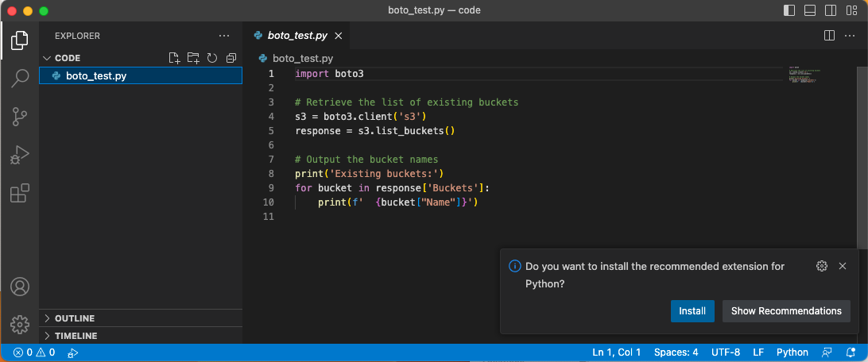Click Ln 1, Col 1 in status bar
This screenshot has height=362, width=868.
[x=616, y=352]
